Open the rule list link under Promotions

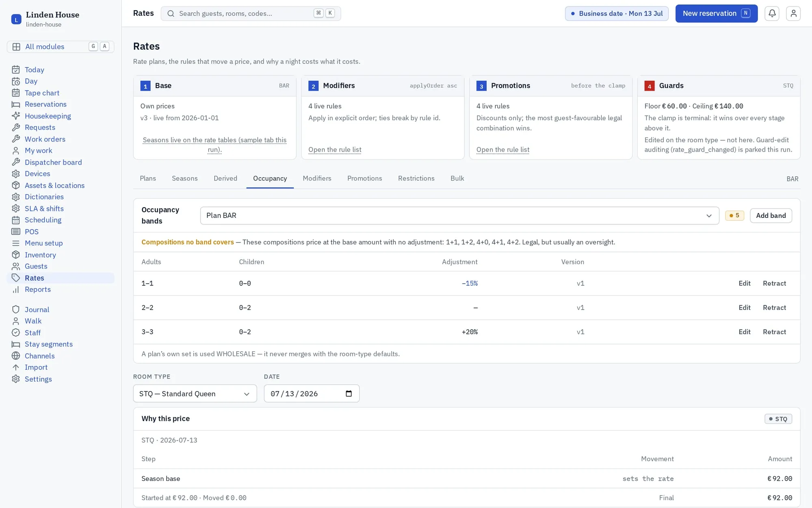pyautogui.click(x=503, y=150)
